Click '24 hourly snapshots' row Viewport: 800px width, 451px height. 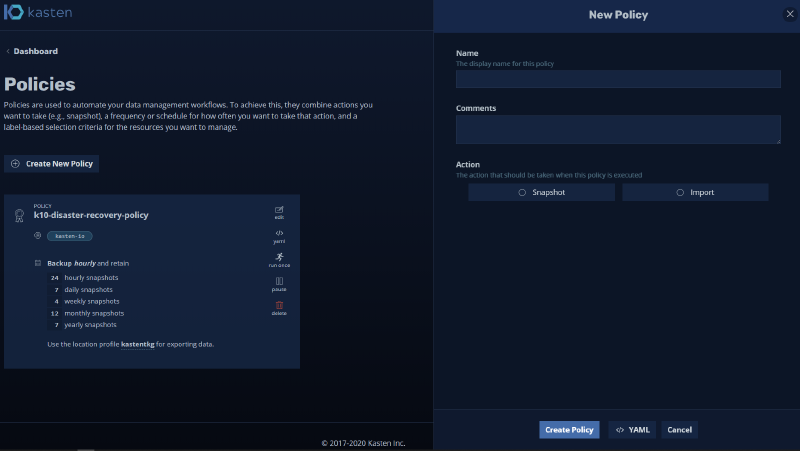click(84, 278)
